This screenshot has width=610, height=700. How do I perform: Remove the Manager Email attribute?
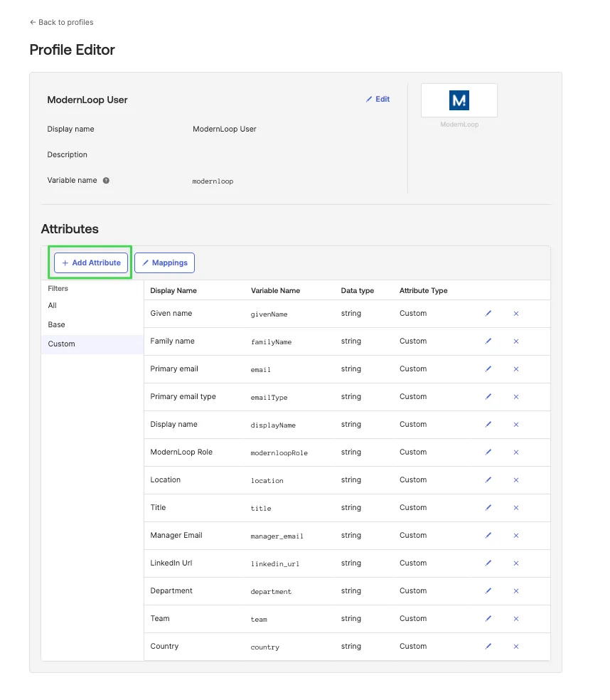pos(516,535)
